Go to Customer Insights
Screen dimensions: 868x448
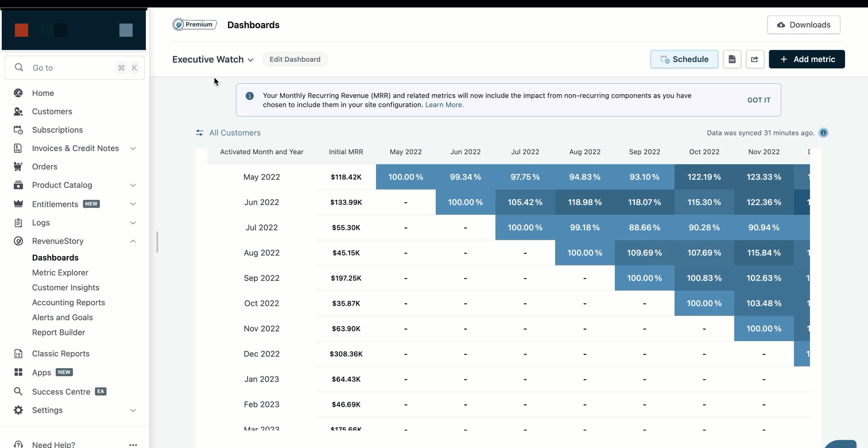pyautogui.click(x=65, y=288)
